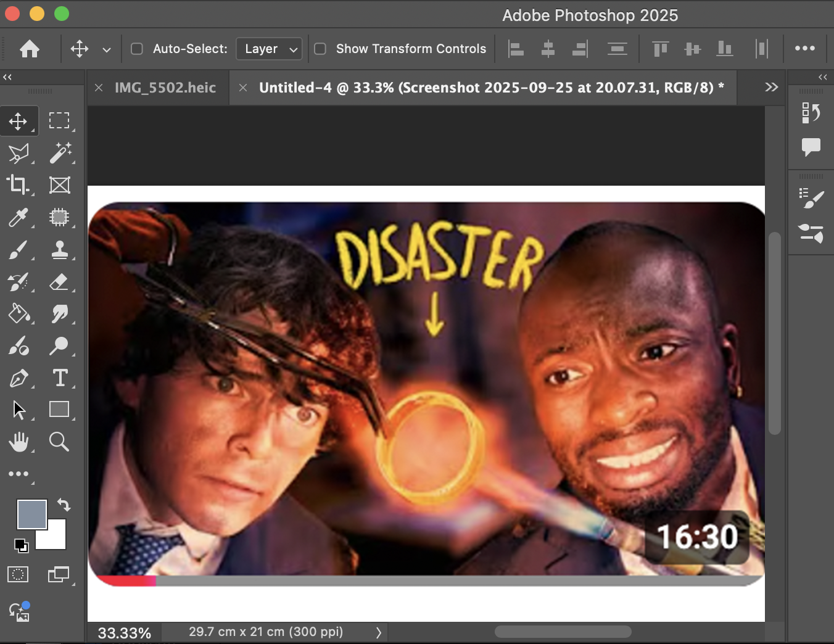Close the Untitled-4 document tab
Screen dimensions: 834x644
pos(243,88)
